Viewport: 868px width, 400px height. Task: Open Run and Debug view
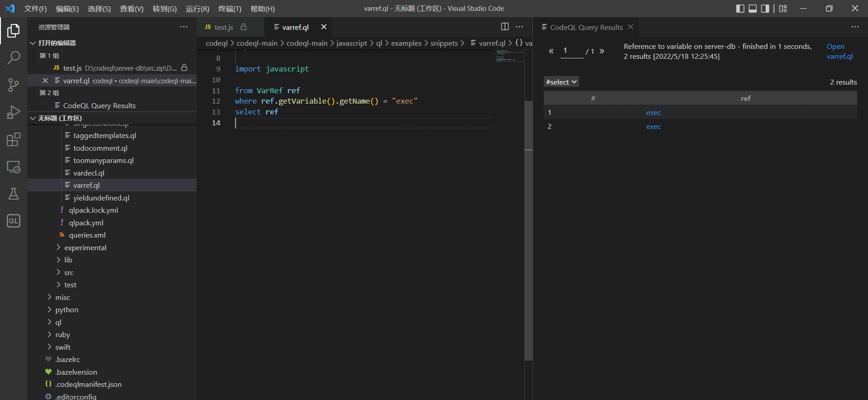[14, 112]
